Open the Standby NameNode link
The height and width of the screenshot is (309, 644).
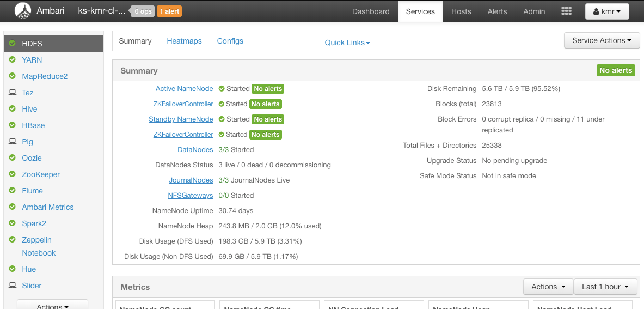click(x=181, y=119)
